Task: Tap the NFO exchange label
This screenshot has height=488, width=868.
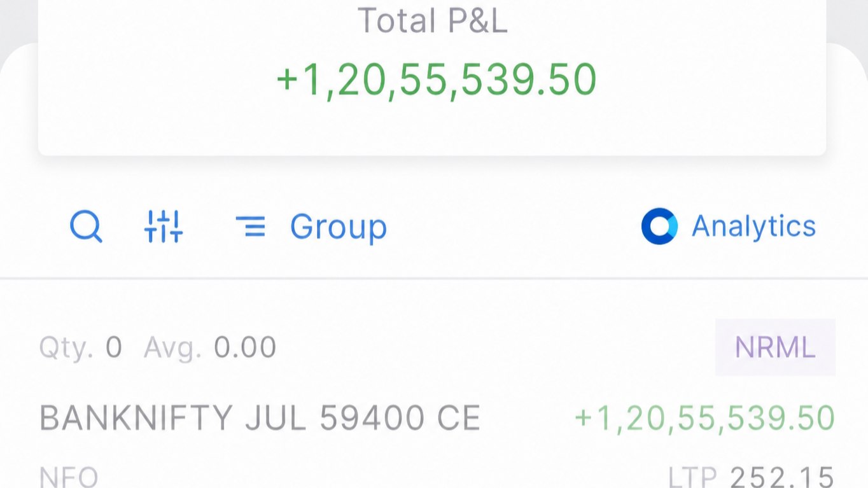Action: click(69, 477)
